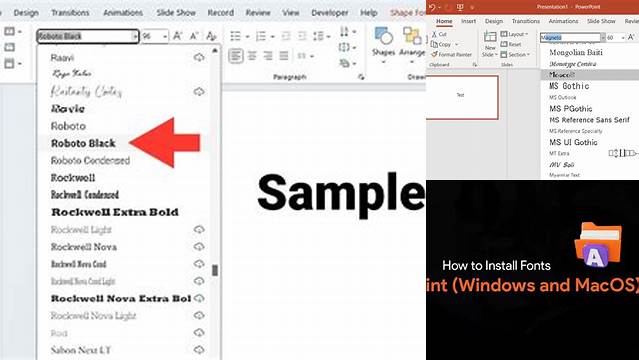Switch to the Developer tab
This screenshot has width=639, height=360.
330,13
